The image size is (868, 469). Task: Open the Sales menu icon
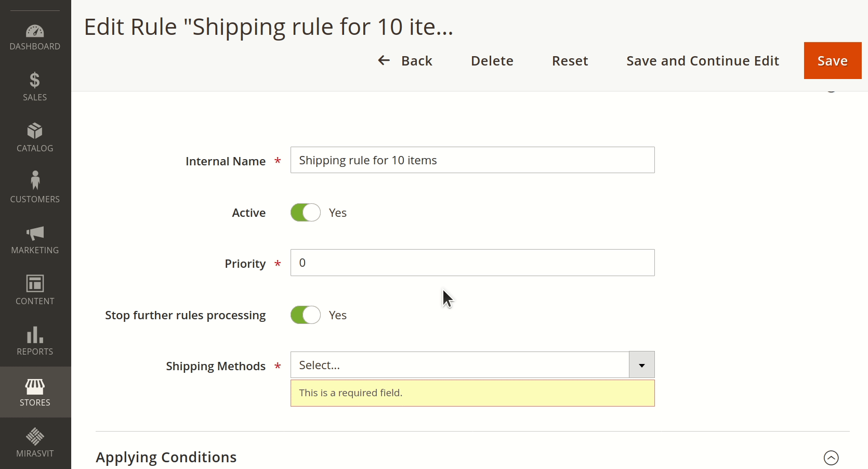(x=35, y=86)
